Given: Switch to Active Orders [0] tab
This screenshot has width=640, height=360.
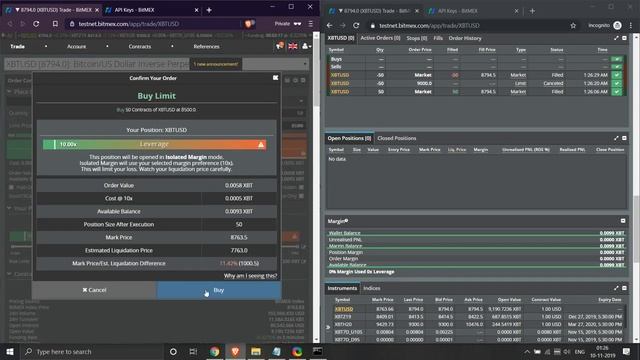Looking at the screenshot, I should [x=380, y=38].
